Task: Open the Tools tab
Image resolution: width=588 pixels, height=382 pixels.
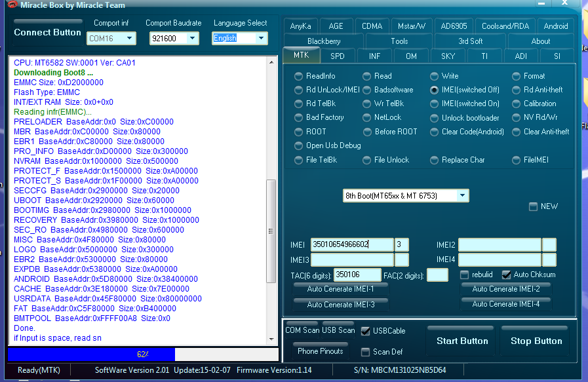Action: 399,41
